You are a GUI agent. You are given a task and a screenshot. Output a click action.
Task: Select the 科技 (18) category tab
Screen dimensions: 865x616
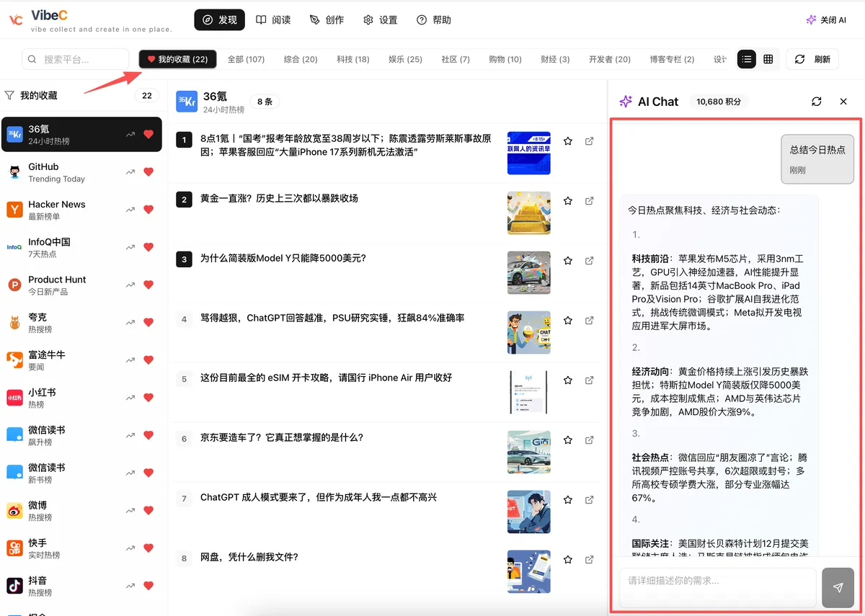(x=352, y=59)
